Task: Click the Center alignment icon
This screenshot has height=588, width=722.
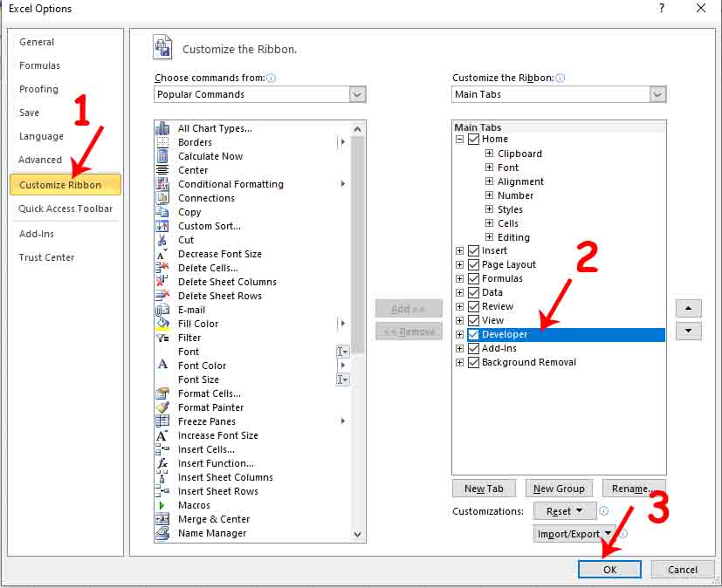Action: 162,170
